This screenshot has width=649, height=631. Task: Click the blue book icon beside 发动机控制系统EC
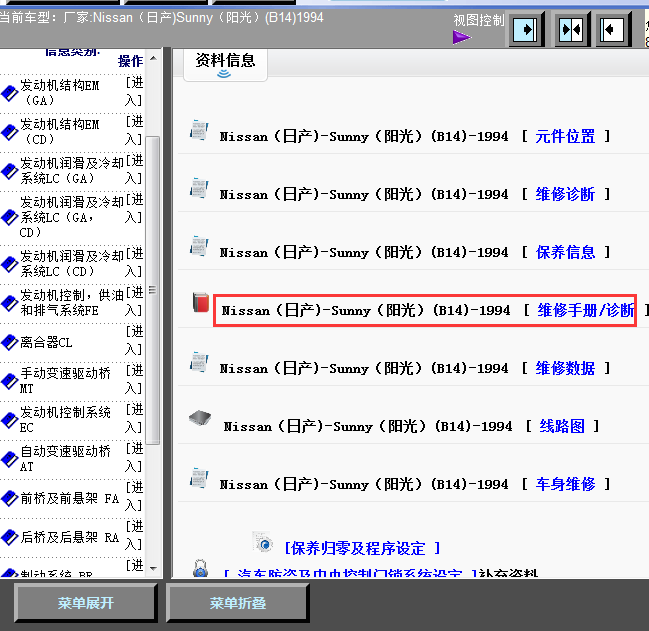pos(9,420)
